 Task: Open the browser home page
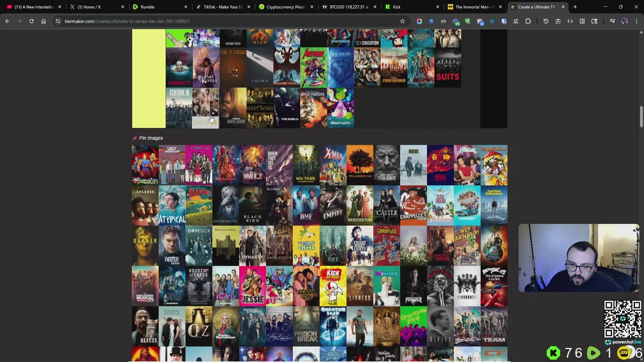(x=43, y=21)
